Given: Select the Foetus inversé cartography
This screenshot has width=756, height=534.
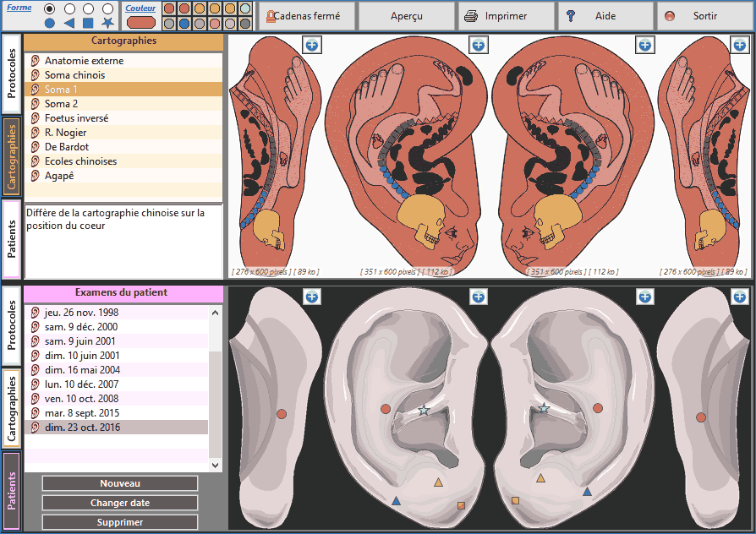Looking at the screenshot, I should pyautogui.click(x=77, y=118).
